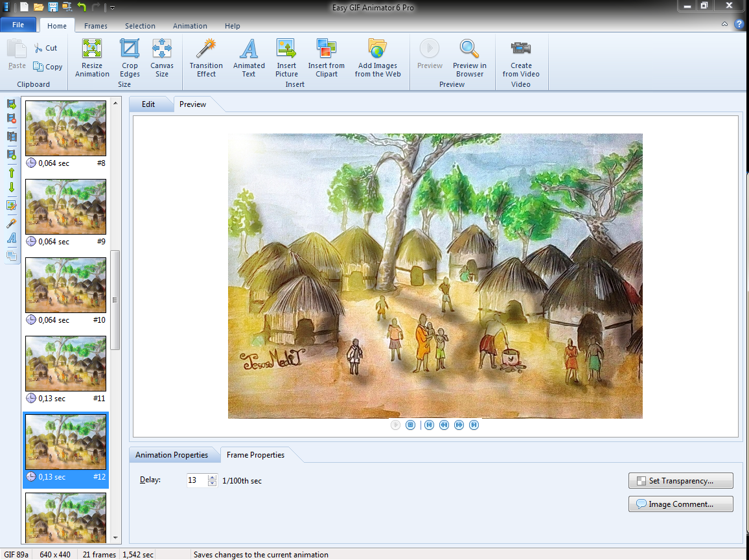Open help via blue question mark icon
749x560 pixels.
739,25
